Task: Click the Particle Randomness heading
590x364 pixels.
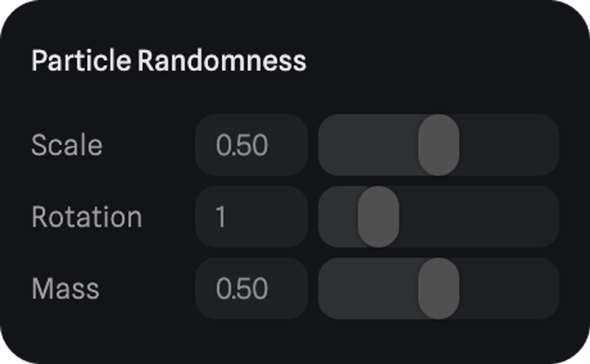Action: coord(169,61)
